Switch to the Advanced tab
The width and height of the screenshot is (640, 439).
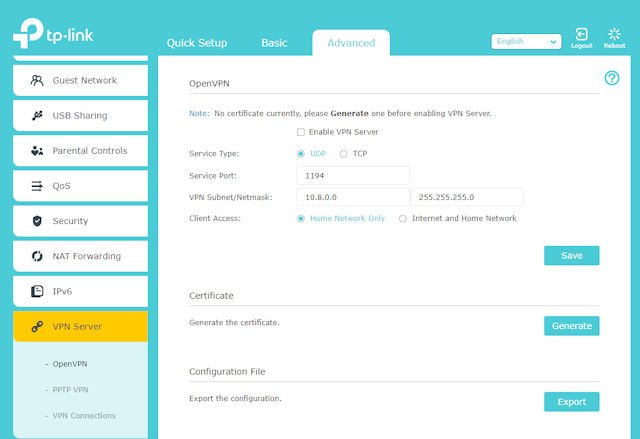[x=351, y=43]
